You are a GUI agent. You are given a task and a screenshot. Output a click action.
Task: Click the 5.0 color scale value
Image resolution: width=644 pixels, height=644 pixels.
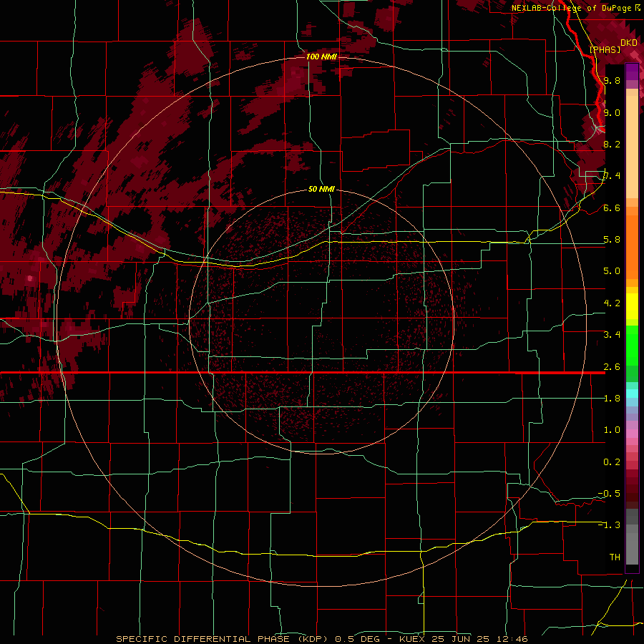tap(612, 271)
